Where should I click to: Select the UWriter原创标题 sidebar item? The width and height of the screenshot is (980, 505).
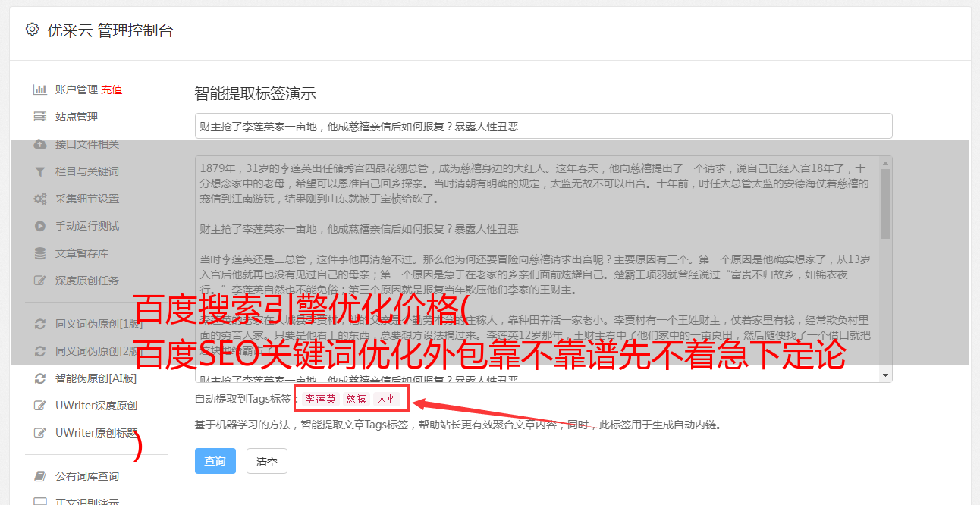tap(96, 433)
